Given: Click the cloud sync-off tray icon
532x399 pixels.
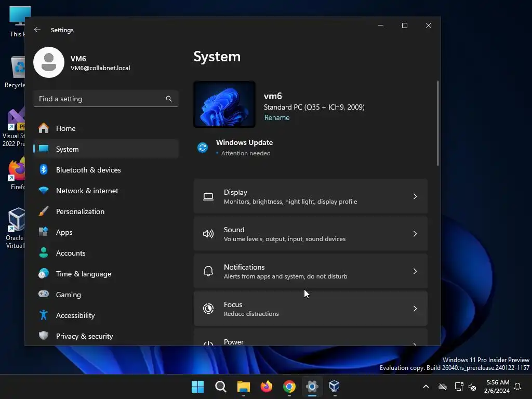Looking at the screenshot, I should [x=443, y=387].
